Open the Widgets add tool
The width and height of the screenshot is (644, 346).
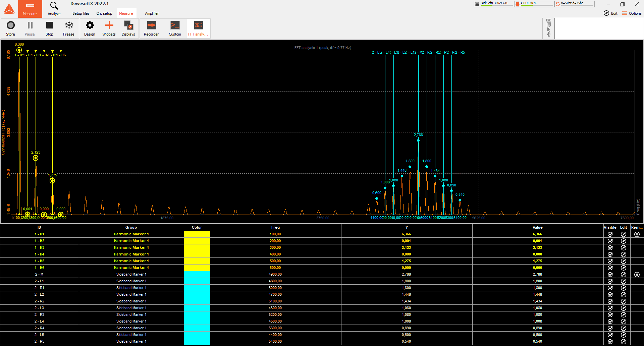tap(109, 28)
